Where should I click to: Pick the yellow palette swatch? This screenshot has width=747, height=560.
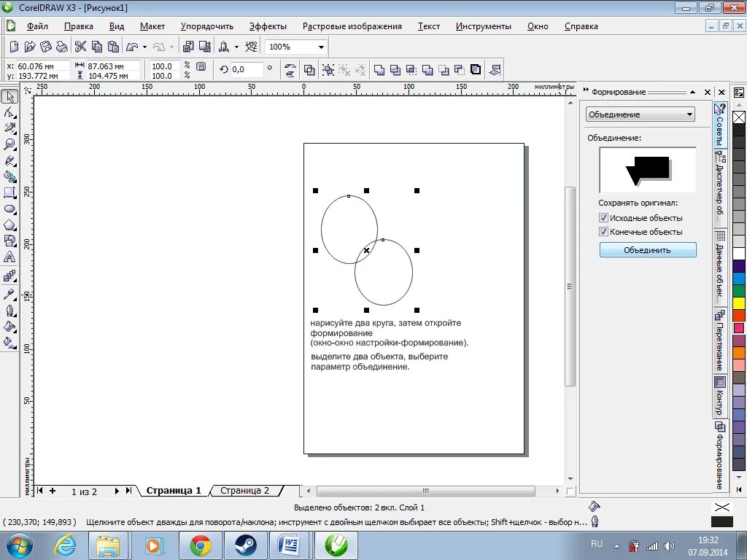(x=739, y=303)
